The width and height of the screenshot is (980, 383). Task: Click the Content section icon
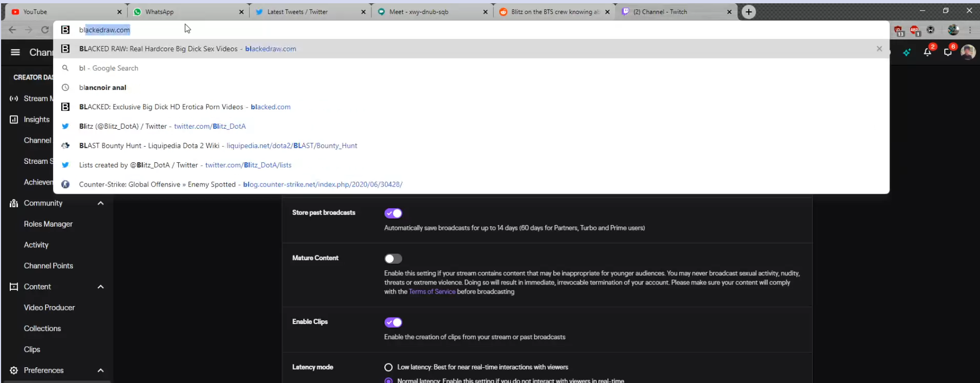click(14, 287)
